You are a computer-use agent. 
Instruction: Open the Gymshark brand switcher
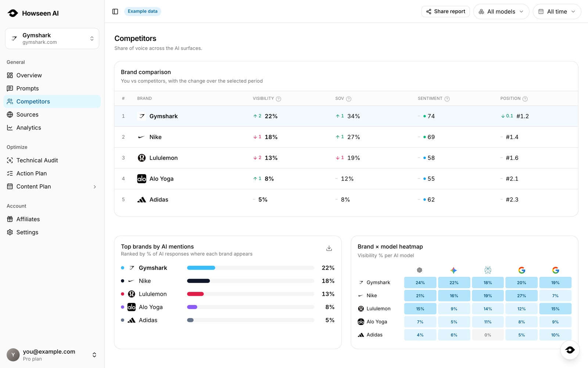click(x=52, y=38)
